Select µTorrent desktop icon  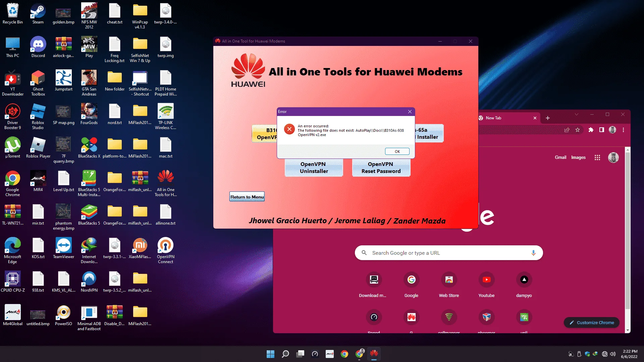13,147
